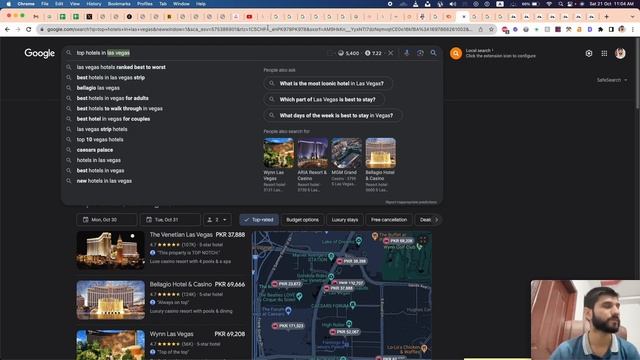Viewport: 640px width, 360px height.
Task: Start voice search with the microphone icon
Action: (x=407, y=53)
